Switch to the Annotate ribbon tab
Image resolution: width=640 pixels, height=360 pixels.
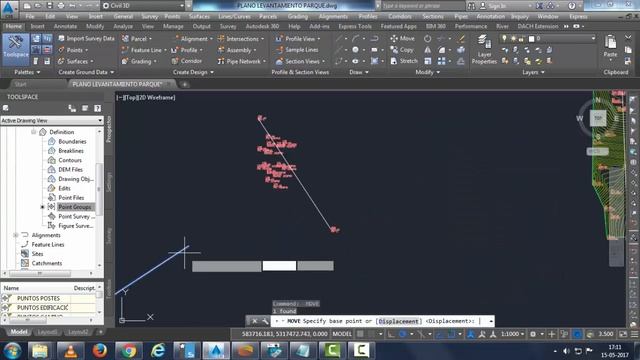point(65,26)
